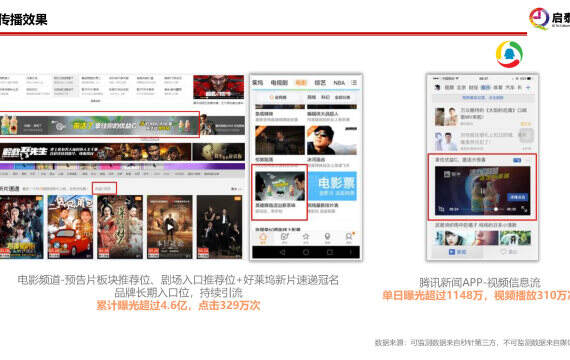
Task: Tap the orange home icon in bottom bar
Action: pyautogui.click(x=263, y=238)
